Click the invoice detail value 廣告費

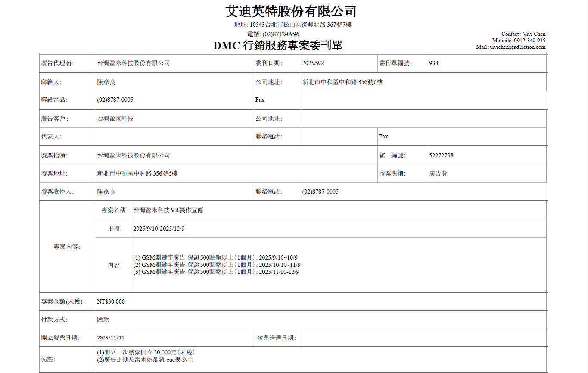point(438,173)
